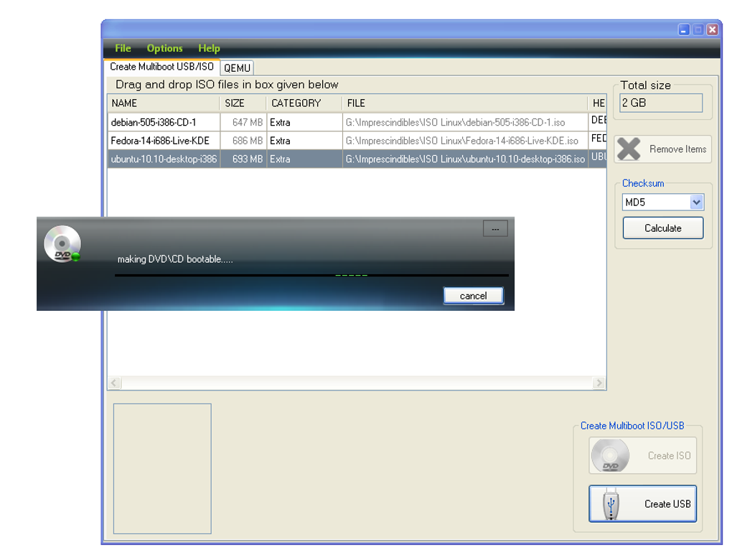This screenshot has height=560, width=732.
Task: Click the USB stick icon on Create USB
Action: [x=611, y=503]
